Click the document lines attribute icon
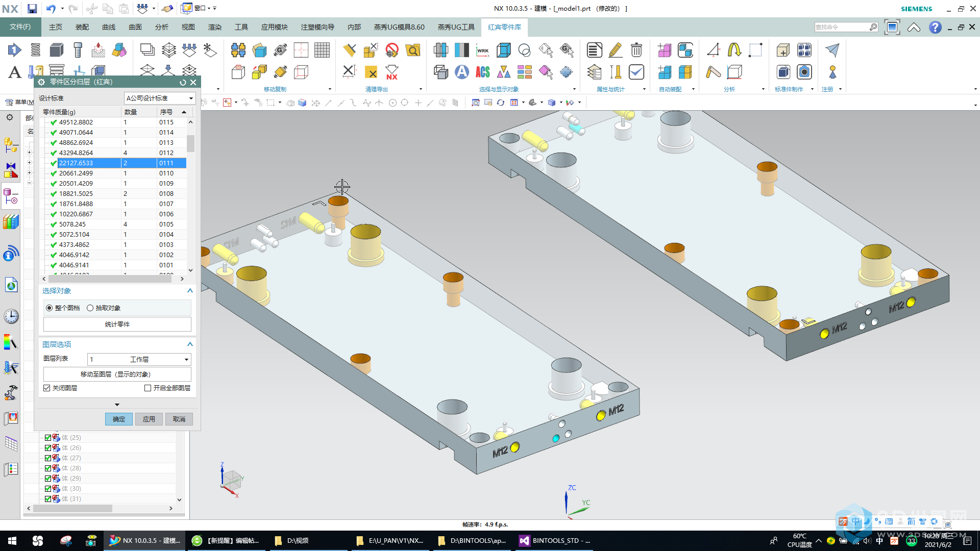This screenshot has height=551, width=980. (594, 50)
